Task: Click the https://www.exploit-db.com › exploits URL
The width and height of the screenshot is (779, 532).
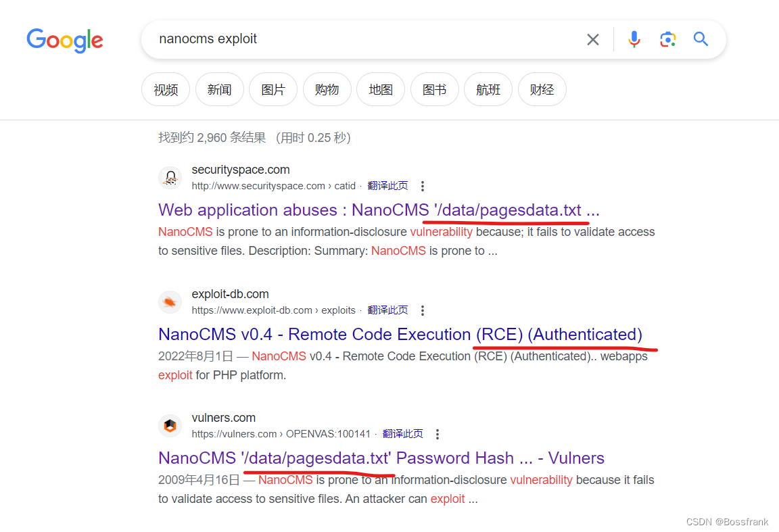Action: tap(274, 310)
